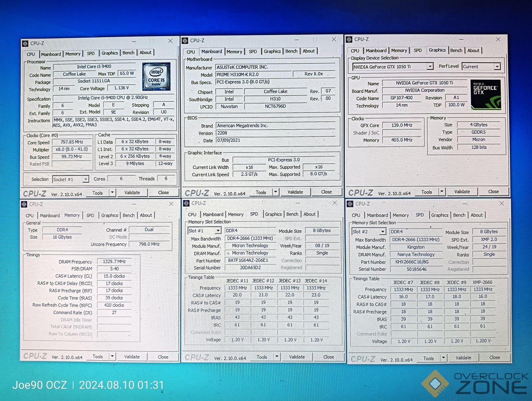Open the NVIDIA GeForce GTX 1050 Ti device dropdown
532x401 pixels.
click(x=430, y=66)
